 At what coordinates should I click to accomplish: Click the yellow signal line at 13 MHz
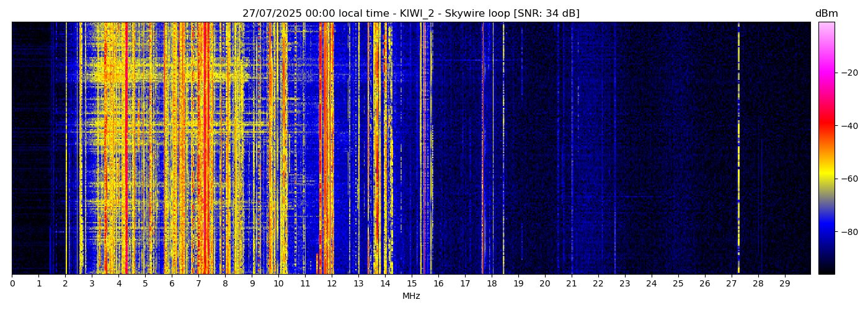tap(359, 149)
